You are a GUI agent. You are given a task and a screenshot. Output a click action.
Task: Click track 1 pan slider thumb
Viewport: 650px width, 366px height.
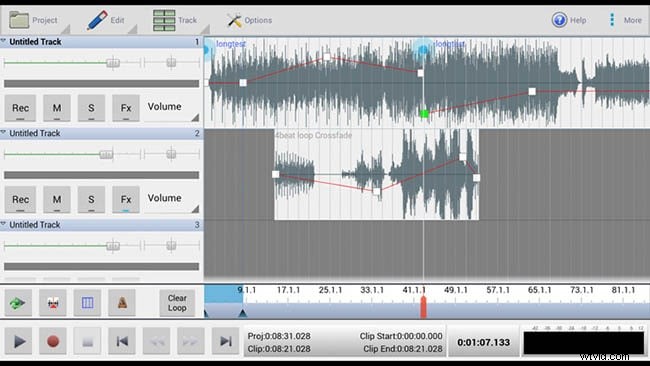coord(171,63)
